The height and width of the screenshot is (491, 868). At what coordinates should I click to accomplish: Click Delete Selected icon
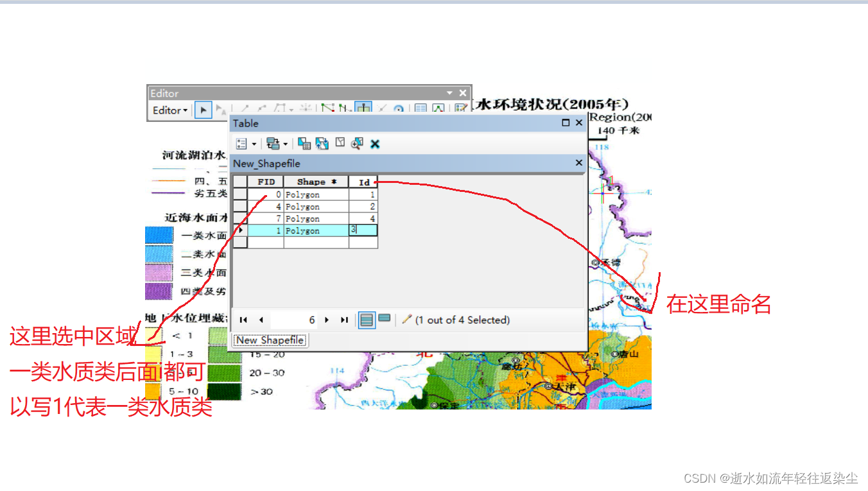(x=375, y=144)
